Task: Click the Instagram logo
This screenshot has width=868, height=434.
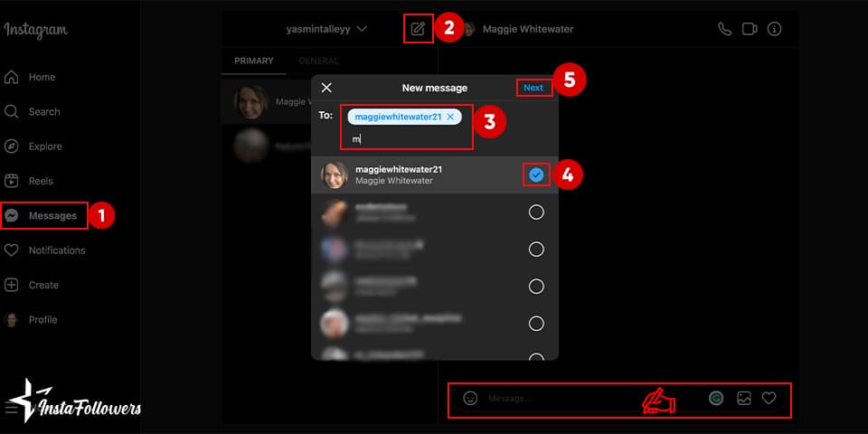Action: pyautogui.click(x=36, y=29)
